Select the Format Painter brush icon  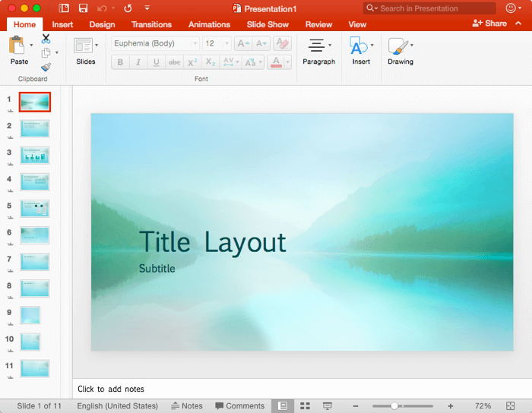(x=46, y=67)
